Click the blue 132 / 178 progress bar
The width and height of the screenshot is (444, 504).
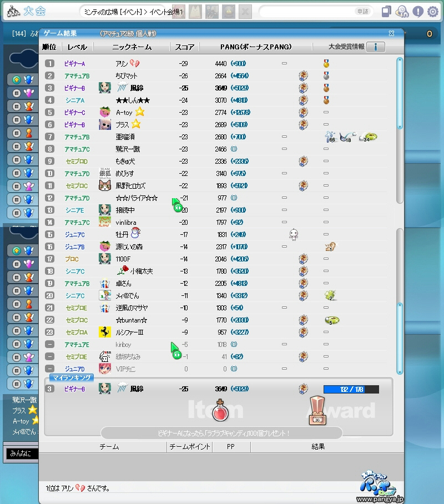[351, 390]
